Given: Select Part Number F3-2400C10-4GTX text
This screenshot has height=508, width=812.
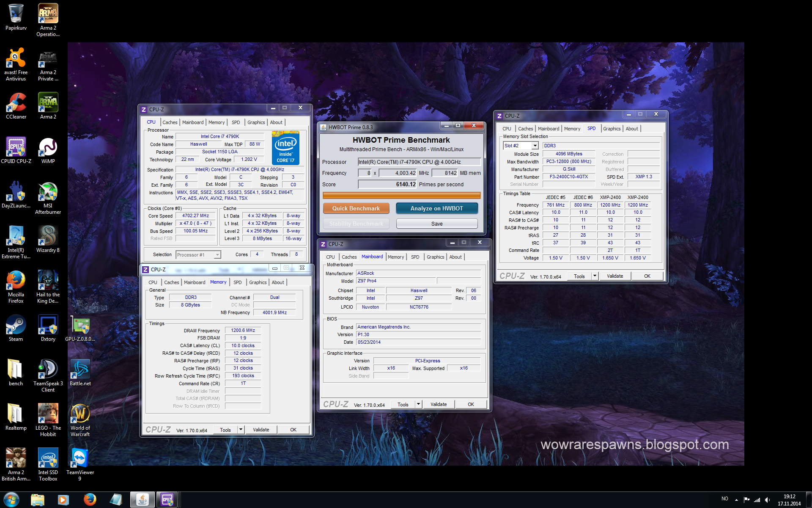Looking at the screenshot, I should (569, 177).
